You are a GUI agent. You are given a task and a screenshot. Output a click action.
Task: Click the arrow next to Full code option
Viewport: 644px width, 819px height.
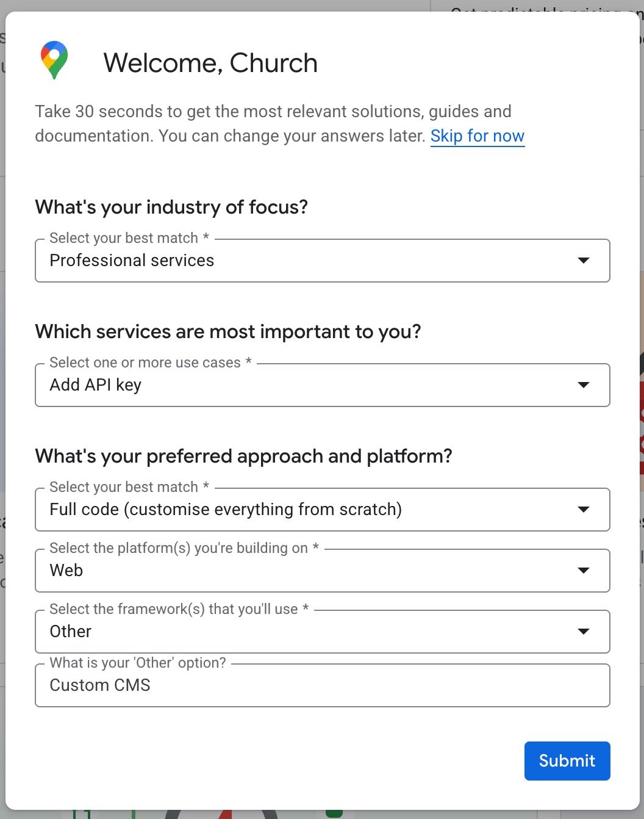(584, 510)
